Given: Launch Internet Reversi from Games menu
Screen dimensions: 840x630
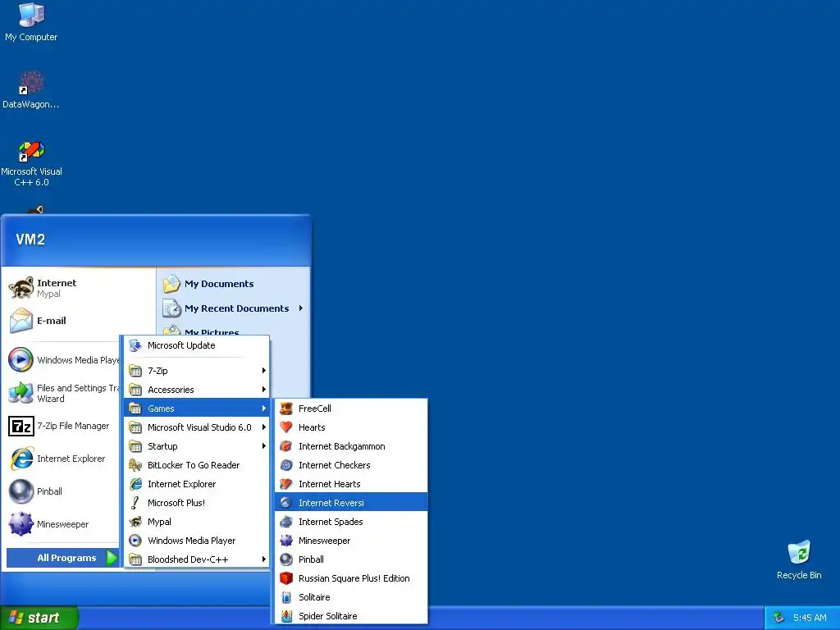Looking at the screenshot, I should pyautogui.click(x=351, y=503).
